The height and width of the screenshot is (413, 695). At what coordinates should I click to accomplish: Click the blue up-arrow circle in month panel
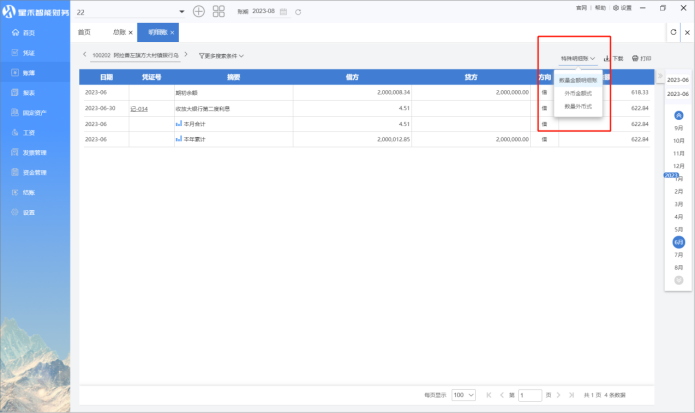pos(679,115)
